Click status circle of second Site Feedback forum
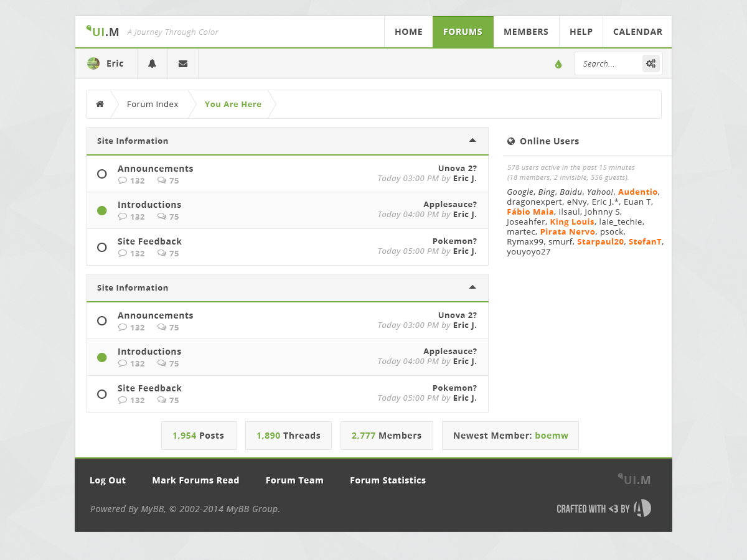Screen dimensions: 747x560 pos(102,394)
